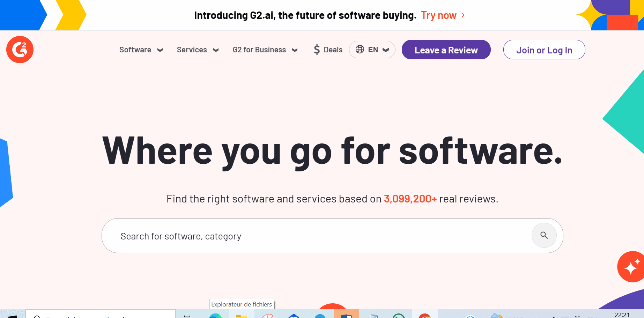Expand the G2 for Business chevron

click(x=295, y=50)
